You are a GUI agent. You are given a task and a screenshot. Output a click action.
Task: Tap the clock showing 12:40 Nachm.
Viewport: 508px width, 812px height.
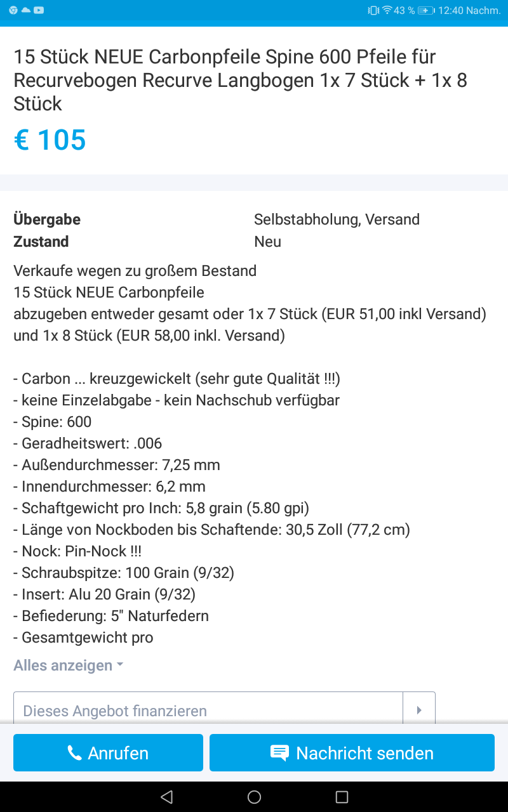pyautogui.click(x=469, y=10)
